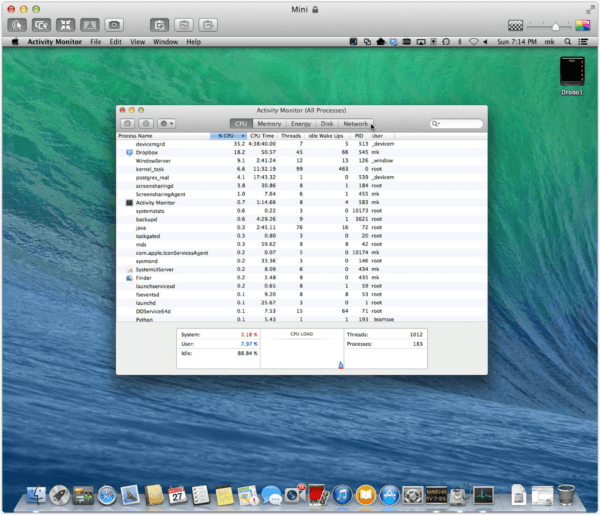This screenshot has height=515, width=600.
Task: Click the share screen mode toolbar icon
Action: (41, 25)
